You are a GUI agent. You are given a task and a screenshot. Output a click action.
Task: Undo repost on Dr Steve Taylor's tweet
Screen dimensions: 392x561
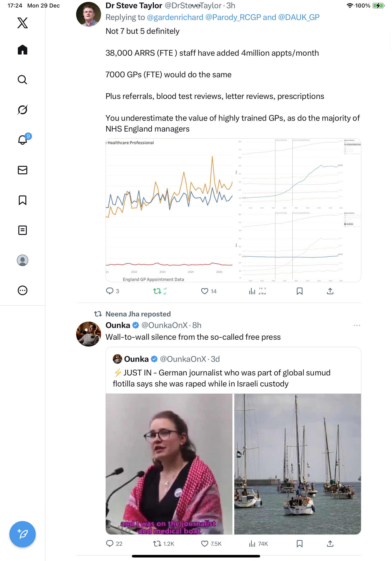pos(157,291)
